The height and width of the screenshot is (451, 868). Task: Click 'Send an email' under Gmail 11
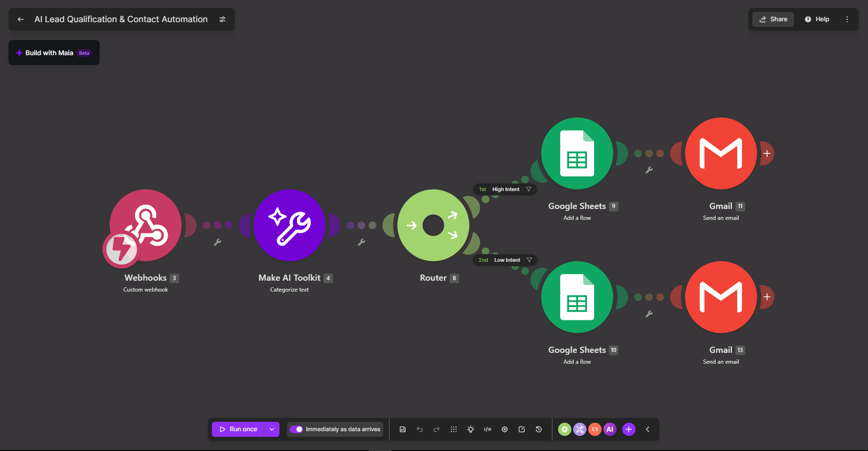tap(721, 218)
